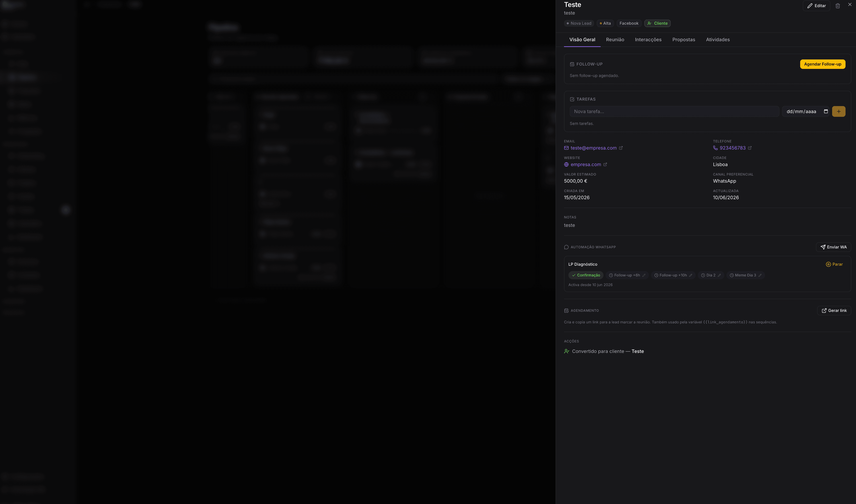Open the Interacções tab

click(x=648, y=40)
